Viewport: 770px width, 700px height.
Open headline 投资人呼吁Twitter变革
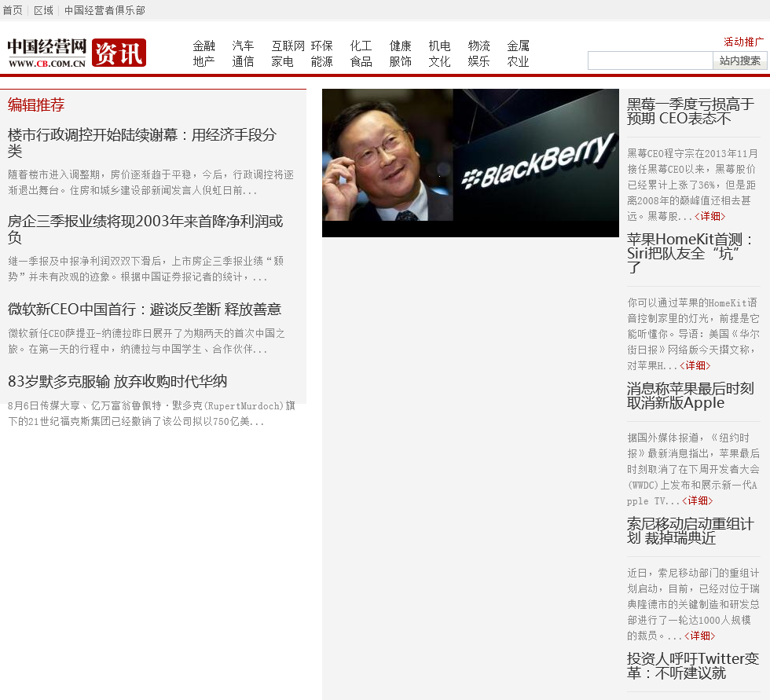point(693,665)
